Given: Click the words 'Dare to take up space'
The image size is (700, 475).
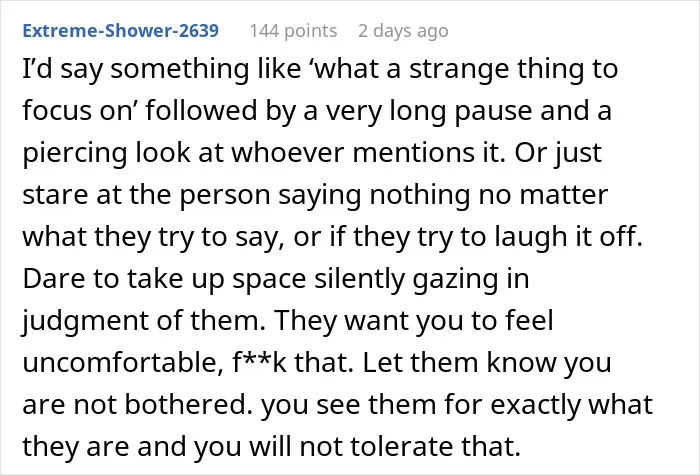Looking at the screenshot, I should coord(164,279).
